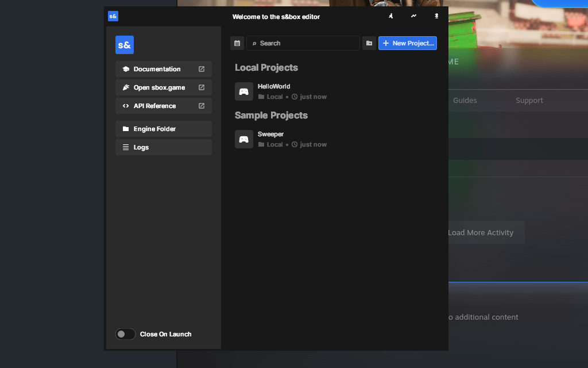The height and width of the screenshot is (368, 588).
Task: Click the lines icon on Logs
Action: pyautogui.click(x=126, y=147)
